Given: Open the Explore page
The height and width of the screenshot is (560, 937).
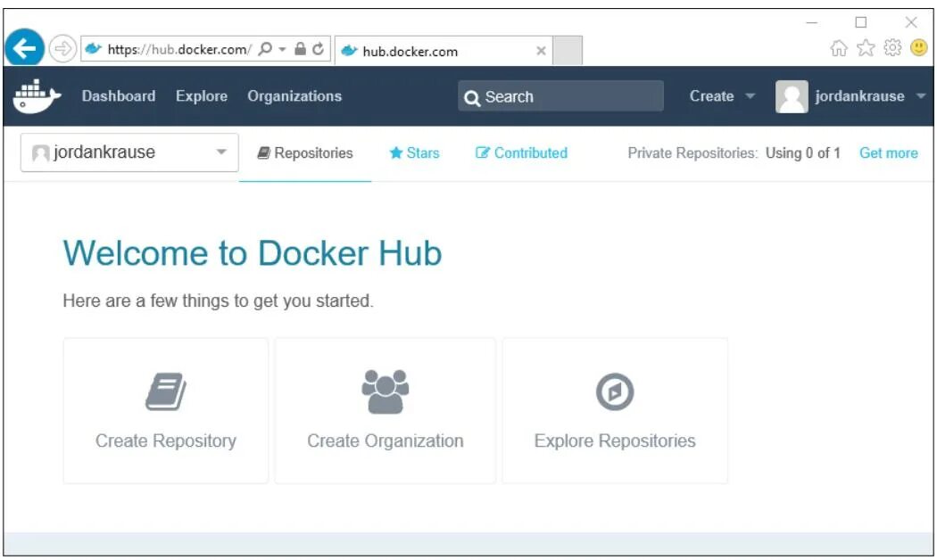Looking at the screenshot, I should point(201,95).
